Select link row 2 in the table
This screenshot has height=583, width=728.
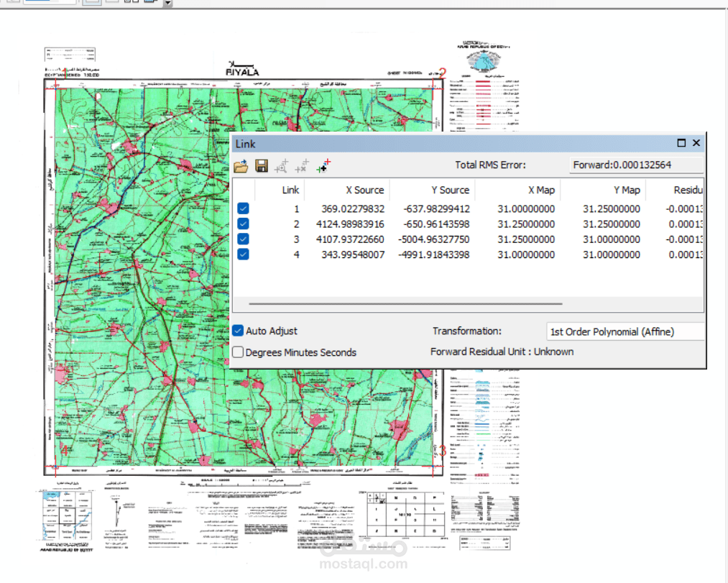[468, 224]
